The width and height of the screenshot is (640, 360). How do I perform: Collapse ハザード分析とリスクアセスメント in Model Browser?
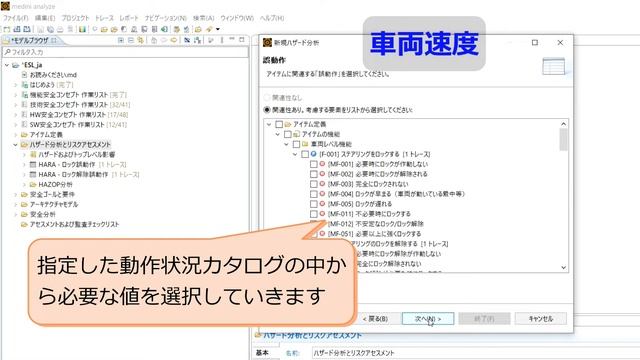pos(16,144)
